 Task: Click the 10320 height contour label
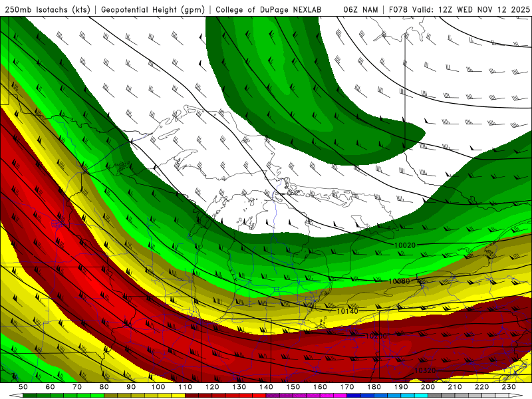pos(425,370)
